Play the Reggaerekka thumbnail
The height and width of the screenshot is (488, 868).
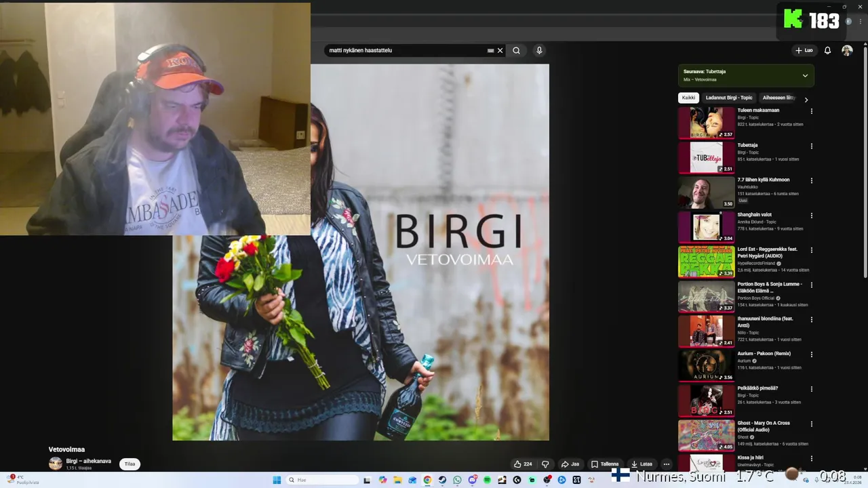tap(707, 262)
